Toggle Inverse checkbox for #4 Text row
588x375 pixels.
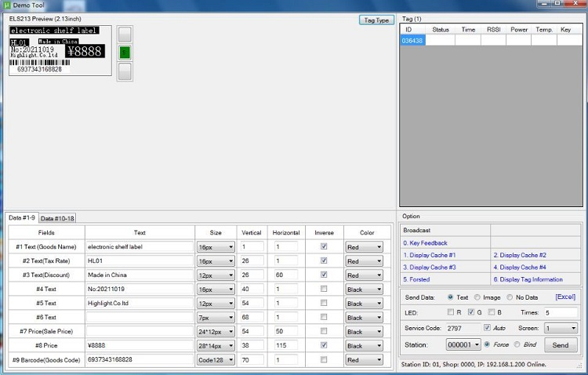pos(324,289)
